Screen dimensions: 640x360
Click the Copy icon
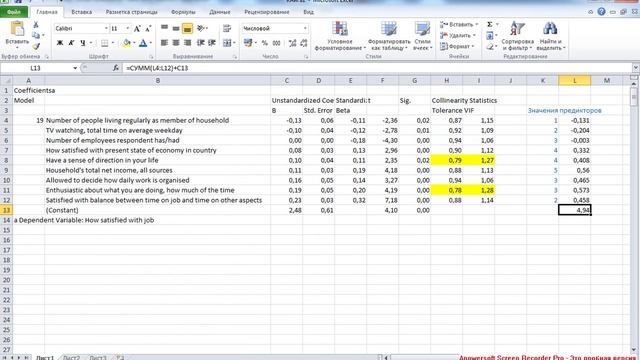coord(36,36)
